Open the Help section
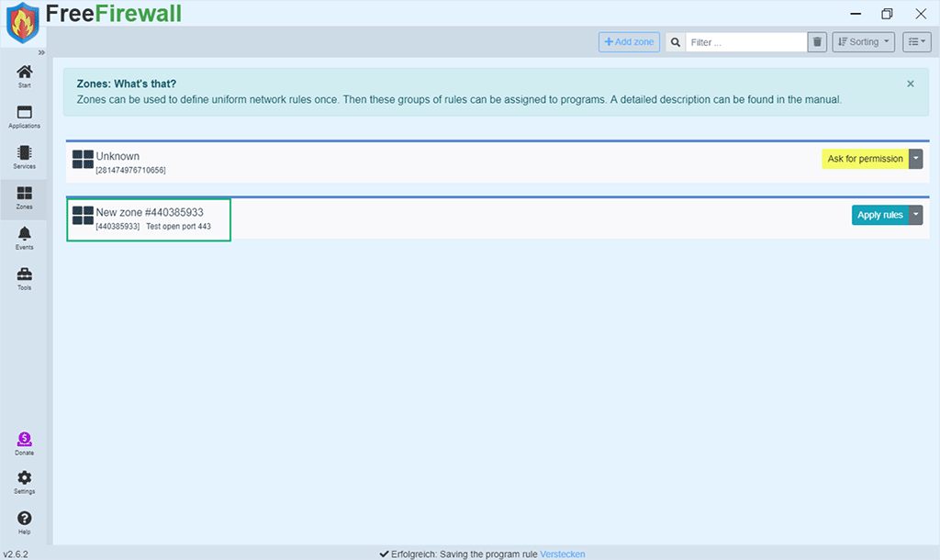 pos(25,522)
